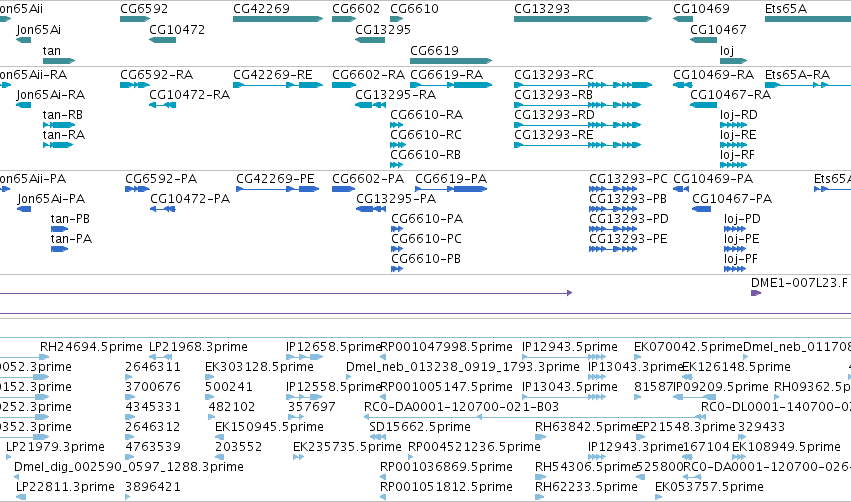
Task: Select the CG6592 gene label
Action: click(x=144, y=9)
